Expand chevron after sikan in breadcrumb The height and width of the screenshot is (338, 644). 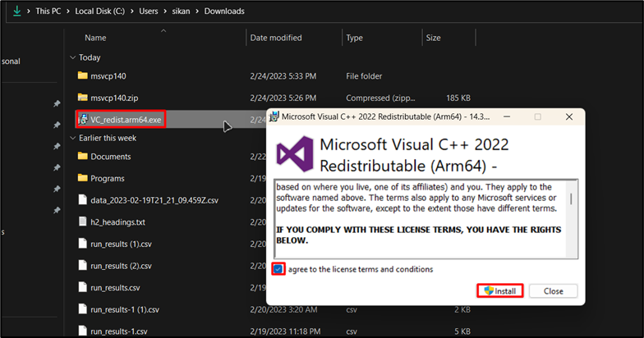(197, 11)
